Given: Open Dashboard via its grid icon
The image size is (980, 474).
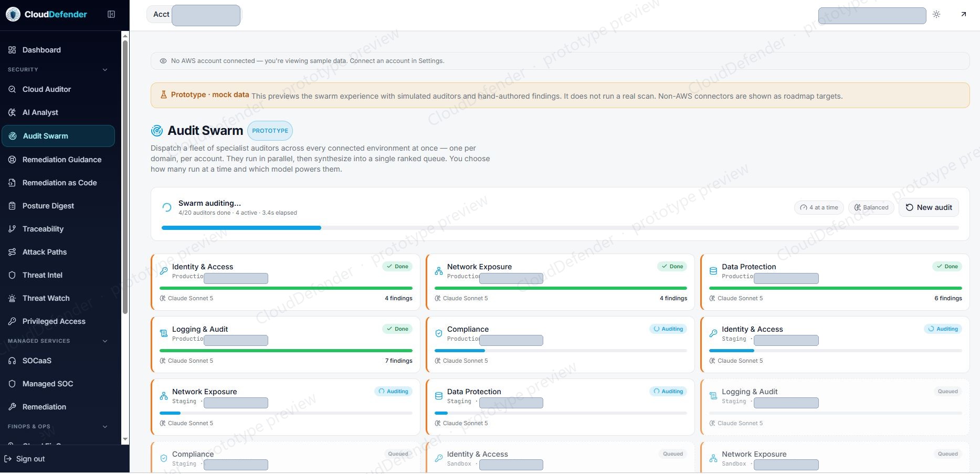Looking at the screenshot, I should (12, 50).
